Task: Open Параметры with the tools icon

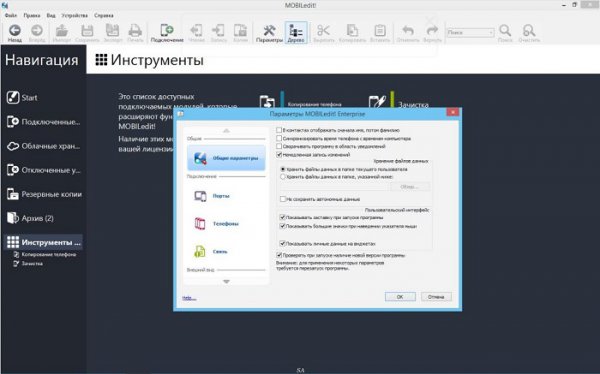Action: [269, 33]
